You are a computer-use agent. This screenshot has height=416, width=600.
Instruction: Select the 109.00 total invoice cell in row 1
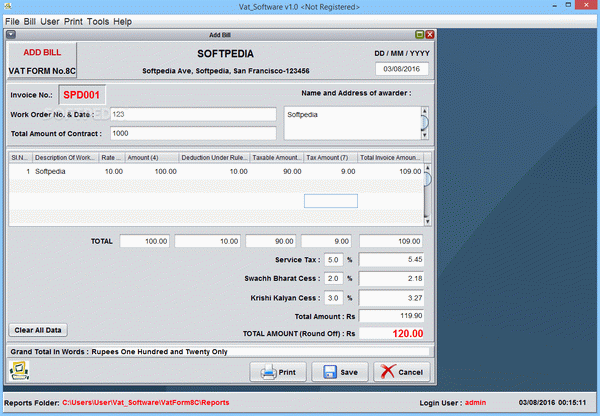(x=390, y=171)
